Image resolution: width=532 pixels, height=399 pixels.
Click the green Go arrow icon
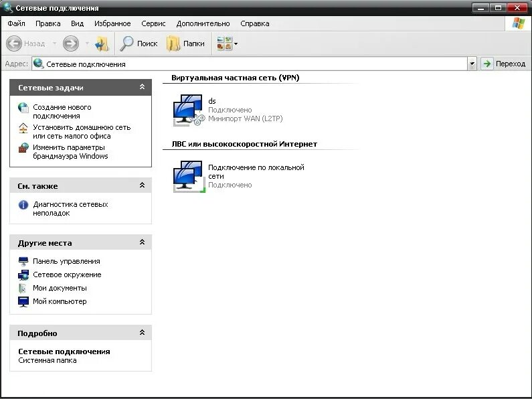(x=487, y=64)
